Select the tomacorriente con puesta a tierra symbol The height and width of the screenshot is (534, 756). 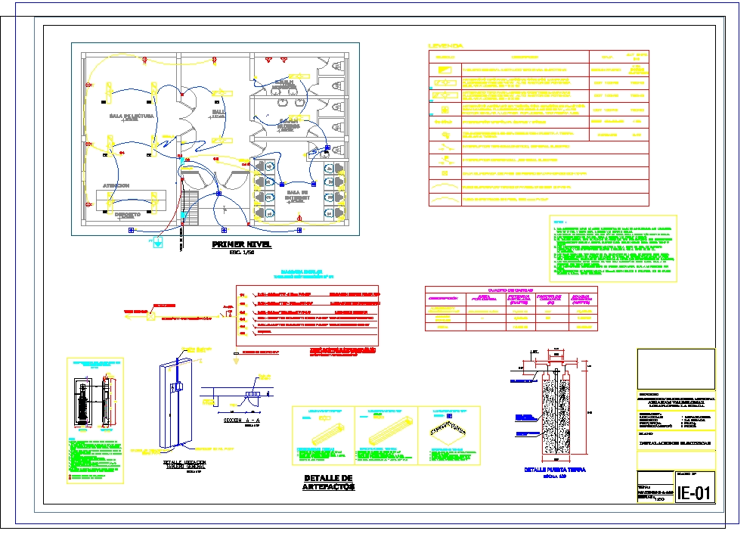click(x=448, y=136)
